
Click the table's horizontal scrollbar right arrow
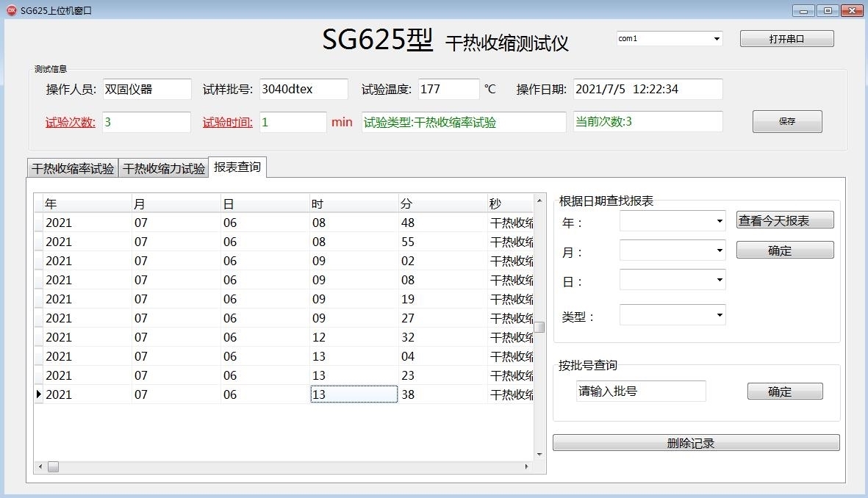(x=526, y=466)
